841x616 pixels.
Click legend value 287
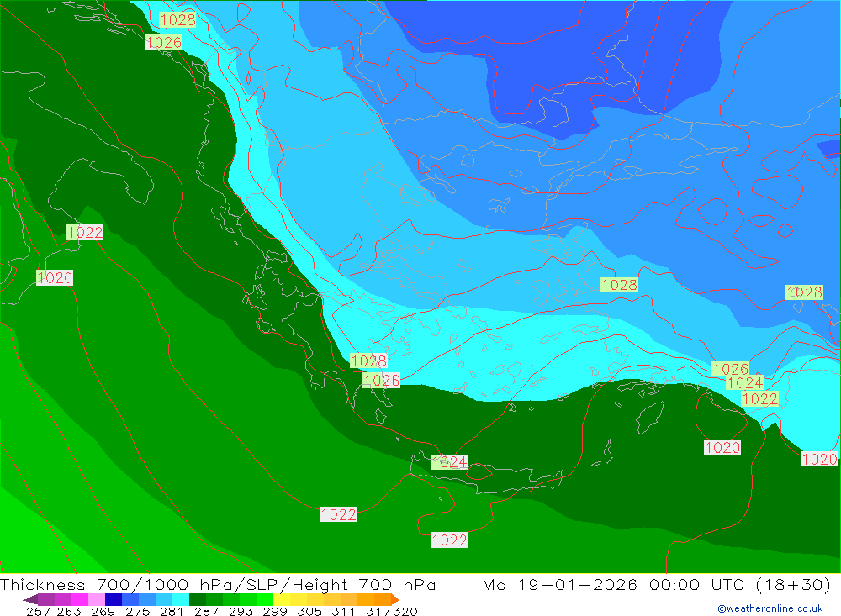(206, 611)
